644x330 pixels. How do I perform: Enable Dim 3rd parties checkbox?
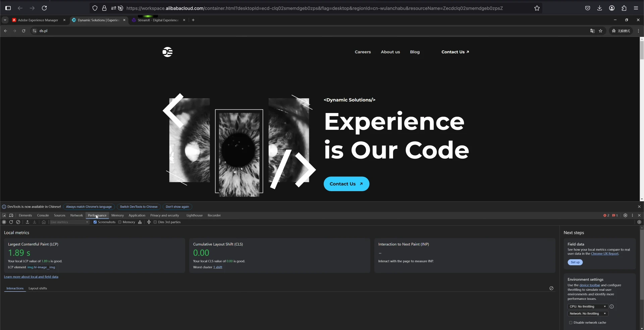click(155, 222)
